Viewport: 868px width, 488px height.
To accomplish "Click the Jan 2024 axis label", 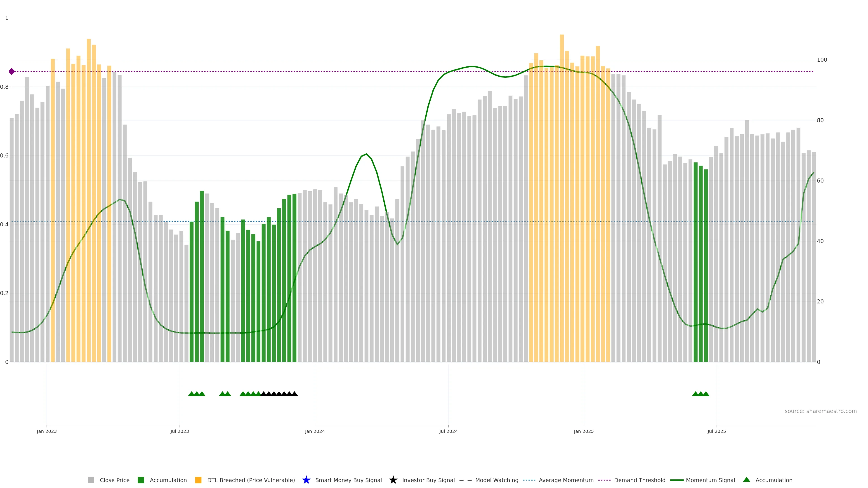I will tap(315, 431).
